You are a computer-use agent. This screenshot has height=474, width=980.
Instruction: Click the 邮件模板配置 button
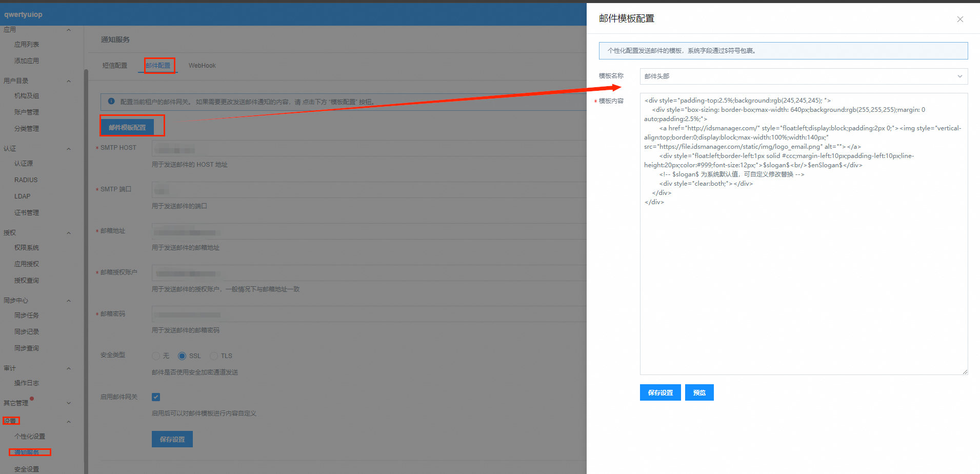(x=127, y=127)
